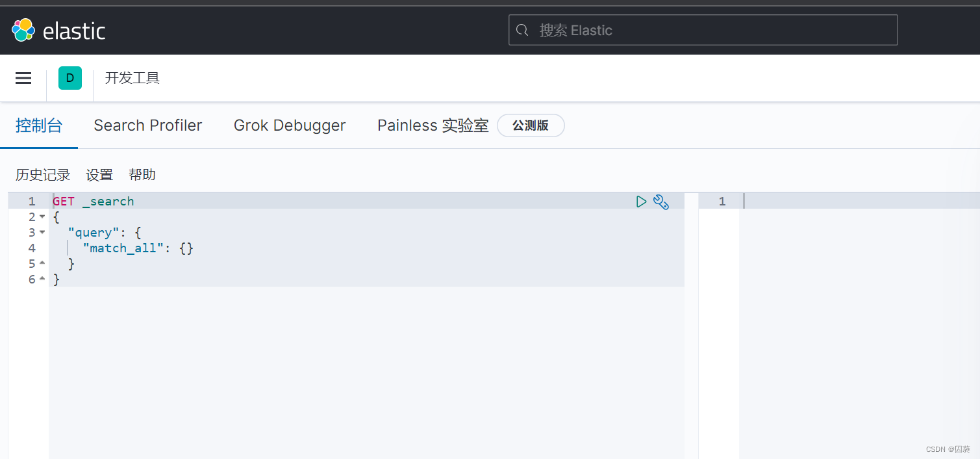This screenshot has height=459, width=980.
Task: Click the search magnifier icon
Action: click(x=522, y=30)
